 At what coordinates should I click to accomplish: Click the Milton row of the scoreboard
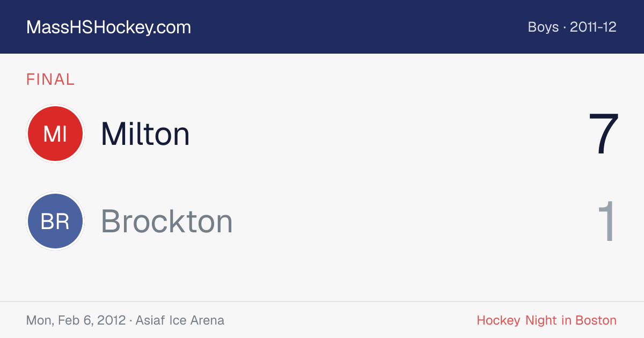322,134
